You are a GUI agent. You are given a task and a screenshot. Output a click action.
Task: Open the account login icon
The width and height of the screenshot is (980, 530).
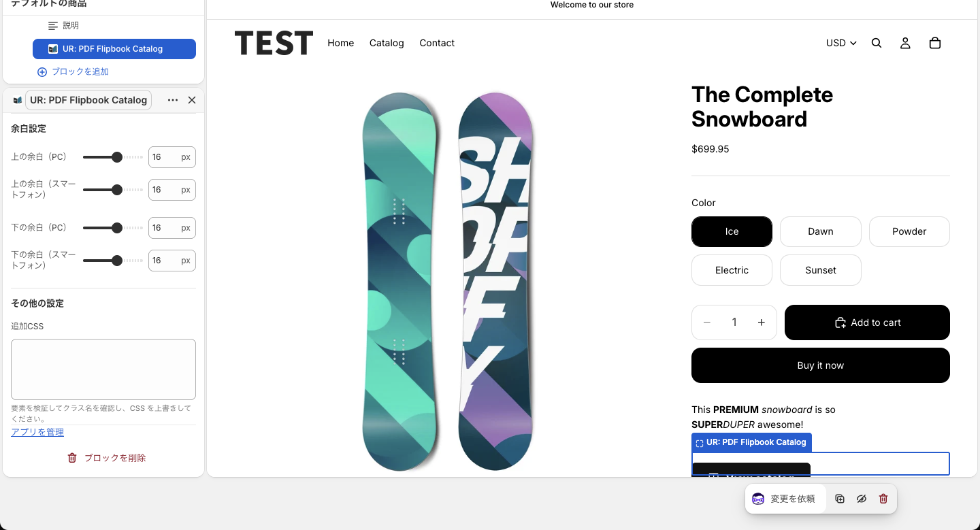tap(905, 43)
